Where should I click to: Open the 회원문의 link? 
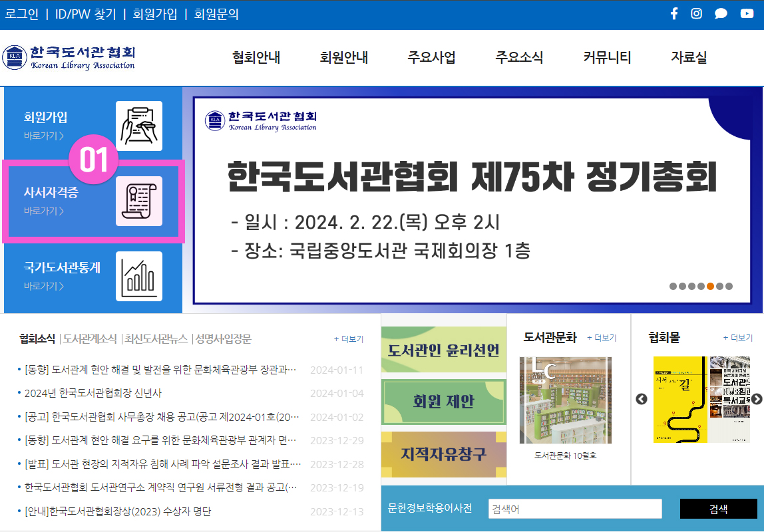pyautogui.click(x=216, y=14)
